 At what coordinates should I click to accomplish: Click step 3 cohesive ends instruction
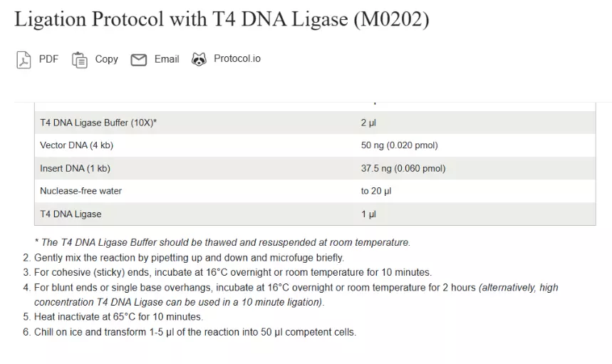pyautogui.click(x=233, y=272)
